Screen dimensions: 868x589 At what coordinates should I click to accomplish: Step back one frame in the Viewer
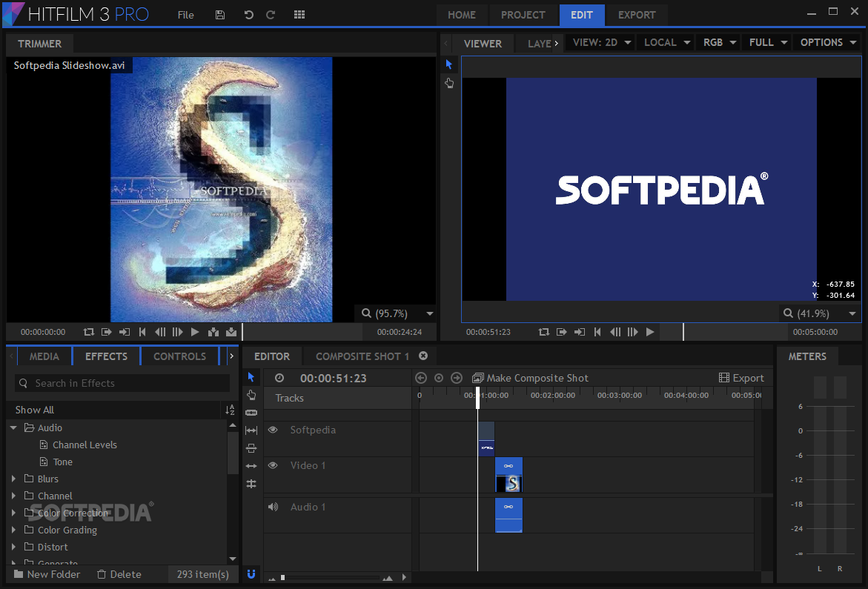point(615,332)
